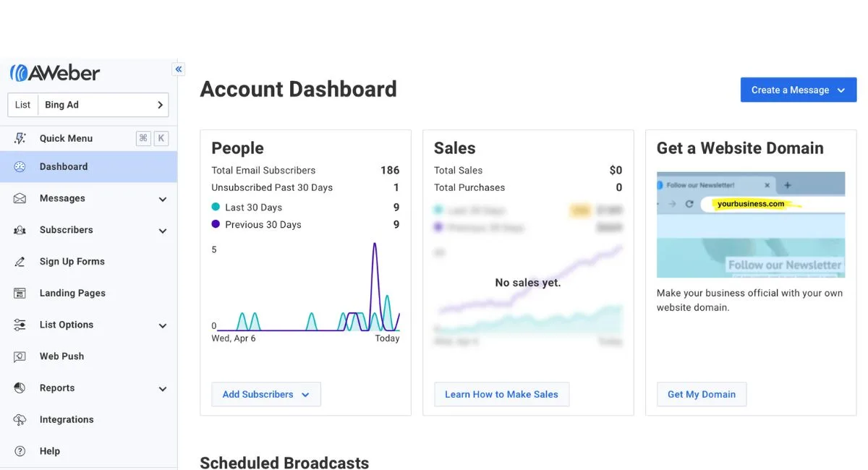Screen dimensions: 868x470
Task: Click the Reports pie chart icon
Action: 20,388
